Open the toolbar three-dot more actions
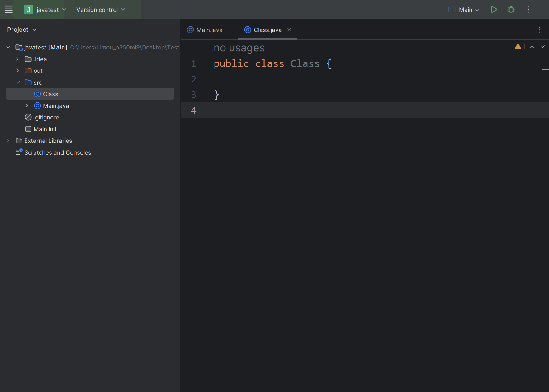The width and height of the screenshot is (549, 392). point(528,10)
